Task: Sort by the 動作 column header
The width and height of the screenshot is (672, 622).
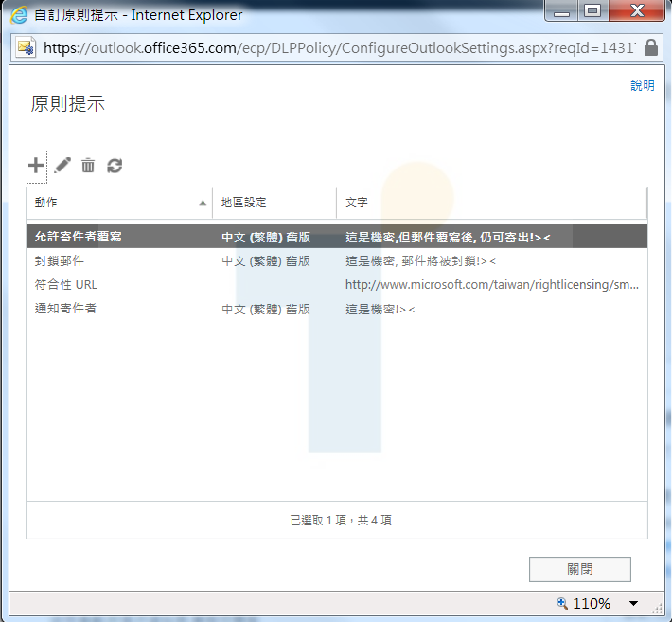Action: 119,203
